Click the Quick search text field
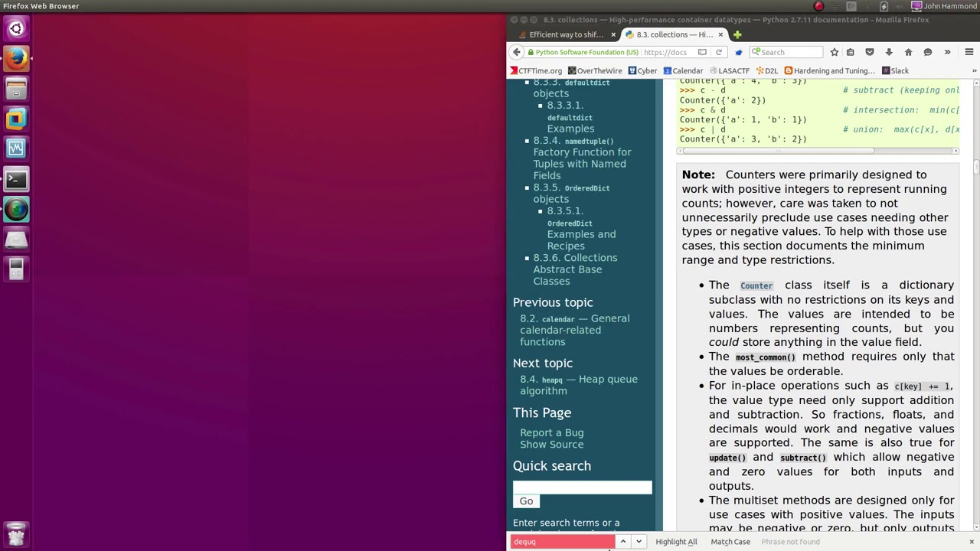The width and height of the screenshot is (980, 551). (x=582, y=487)
